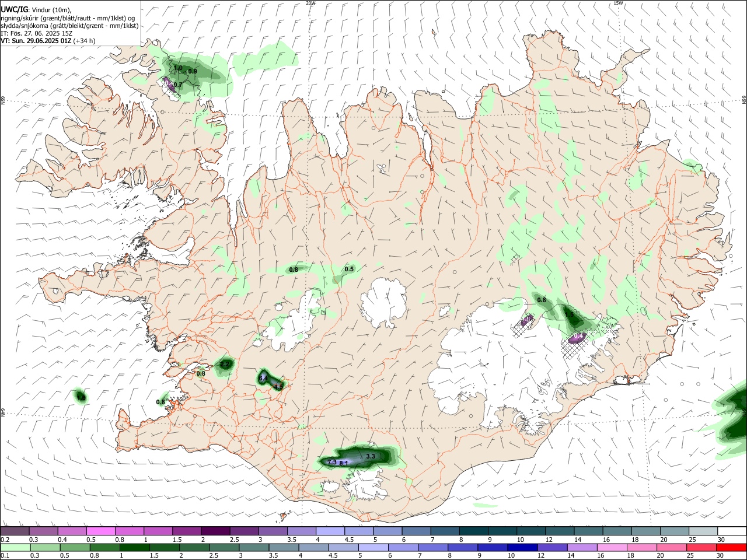Pick the periwinkle 7 swatch, lower legend row
Viewport: 747px width, 560px height.
(433, 547)
